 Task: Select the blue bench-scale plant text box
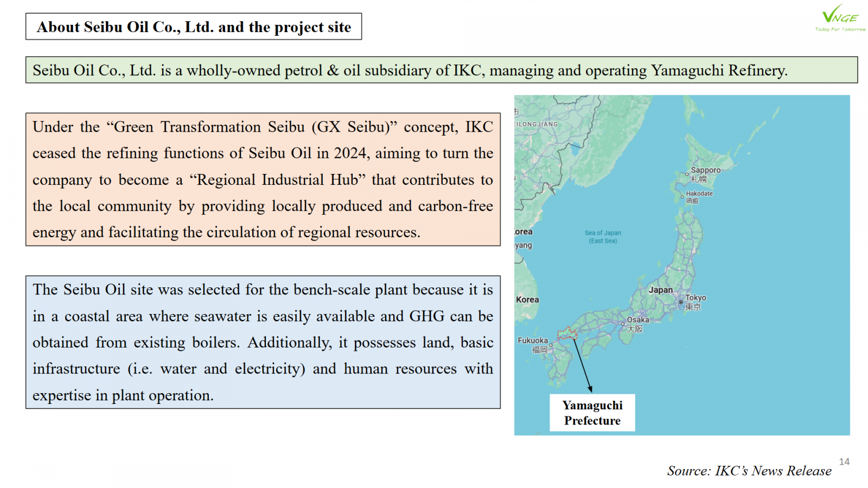coord(263,342)
